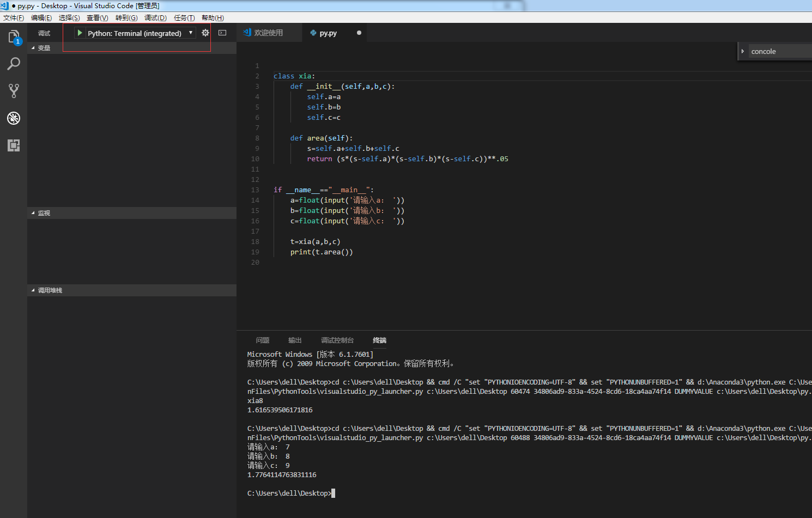Click the unsaved dot on py.py tab
The height and width of the screenshot is (518, 812).
click(x=359, y=33)
